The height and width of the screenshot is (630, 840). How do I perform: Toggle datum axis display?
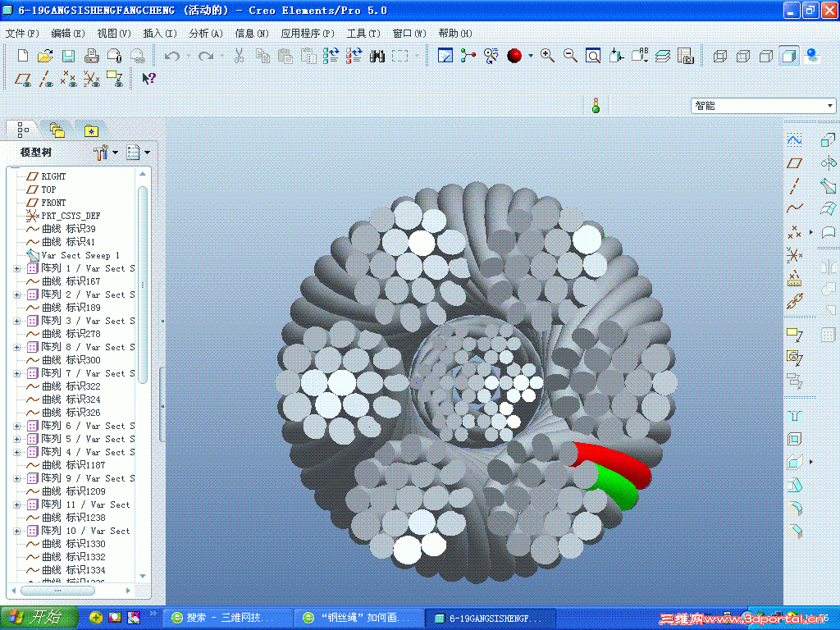[x=46, y=80]
